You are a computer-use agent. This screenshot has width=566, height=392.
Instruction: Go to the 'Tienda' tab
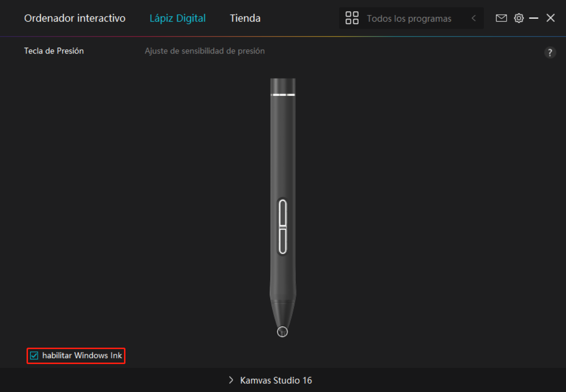[x=245, y=18]
